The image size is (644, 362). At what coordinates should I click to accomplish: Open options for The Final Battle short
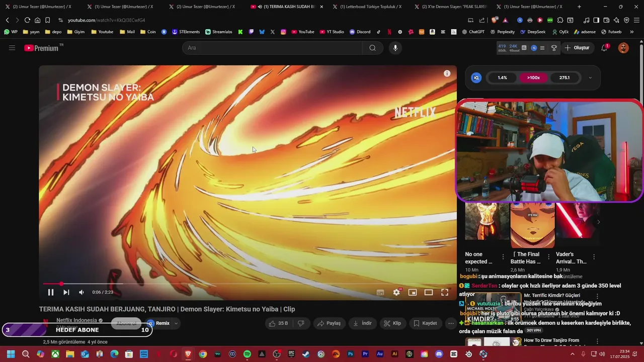pyautogui.click(x=548, y=257)
